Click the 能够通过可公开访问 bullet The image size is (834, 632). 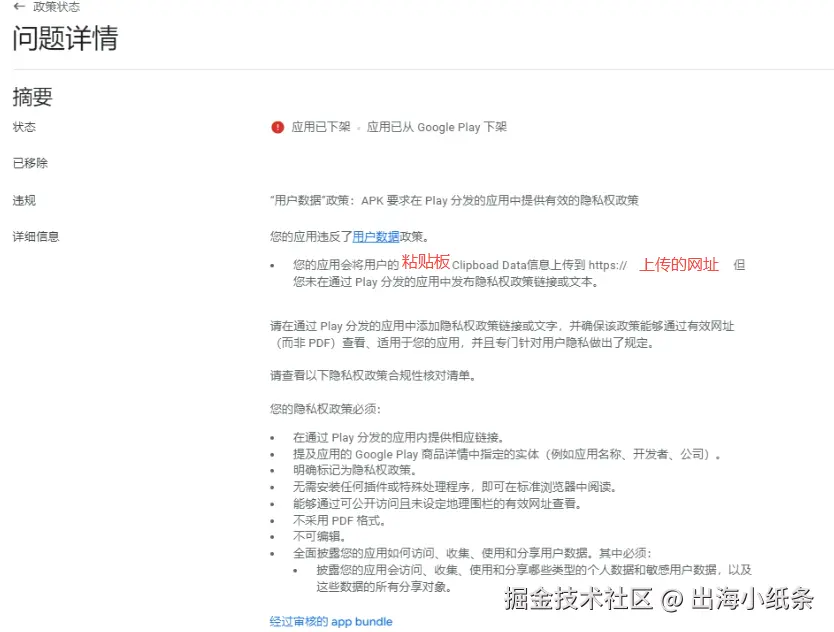pos(437,503)
